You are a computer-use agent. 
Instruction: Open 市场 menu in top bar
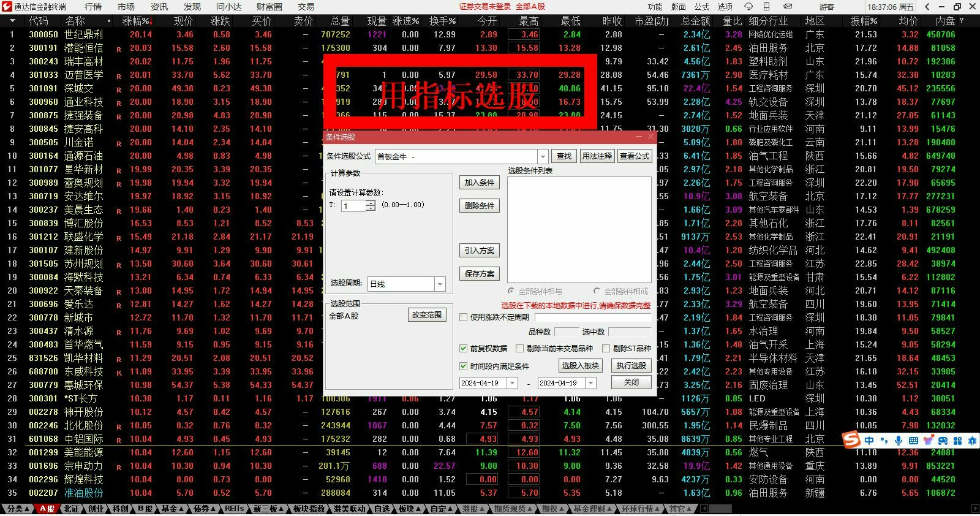pyautogui.click(x=126, y=7)
